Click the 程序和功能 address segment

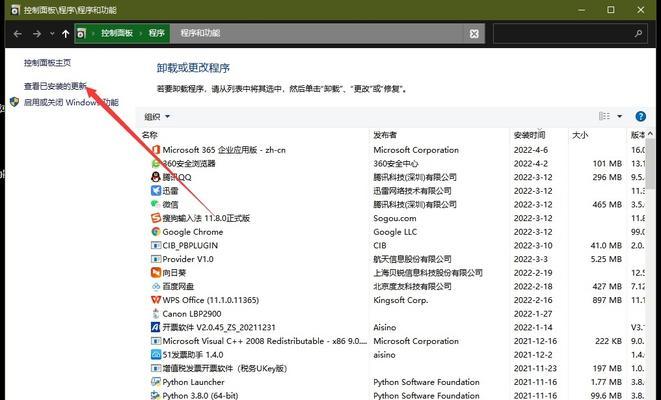200,33
